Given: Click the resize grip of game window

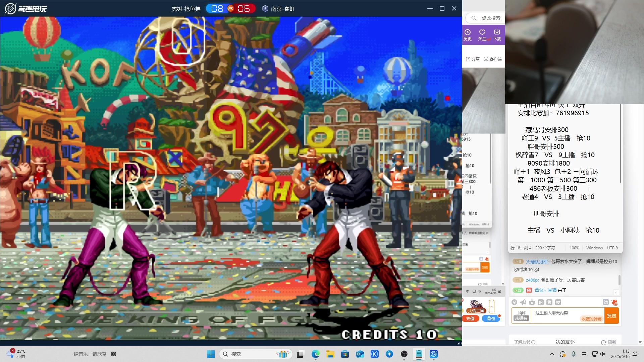Looking at the screenshot, I should pos(459,343).
